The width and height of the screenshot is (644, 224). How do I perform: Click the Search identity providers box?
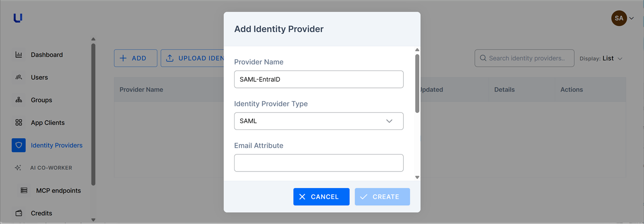(x=524, y=58)
